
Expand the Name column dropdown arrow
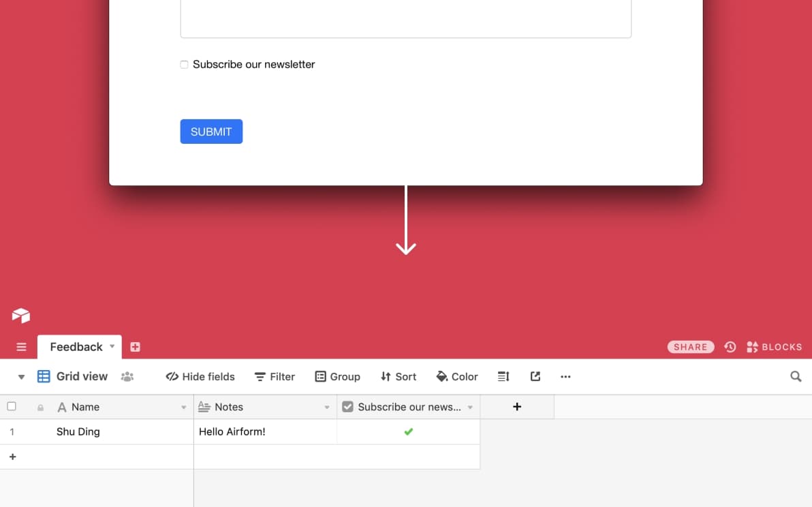click(x=183, y=408)
